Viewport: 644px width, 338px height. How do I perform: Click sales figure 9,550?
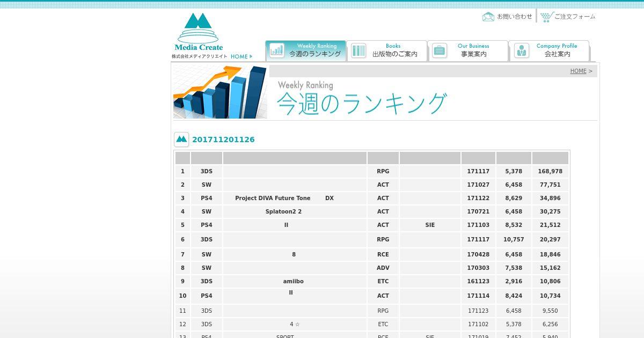click(x=550, y=311)
